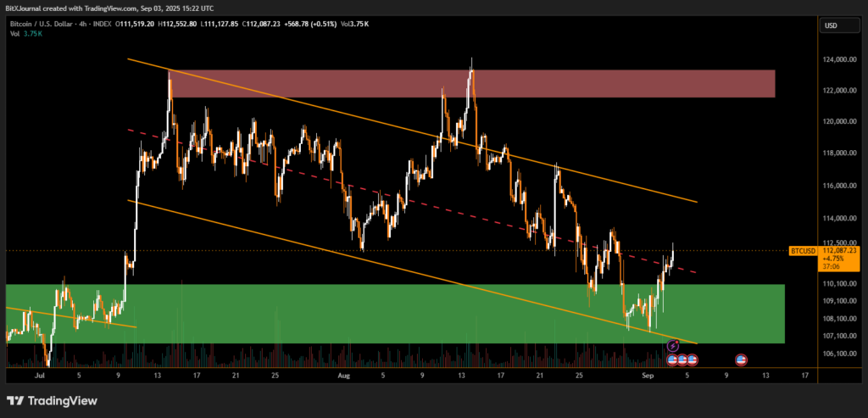Click the leftmost US flag event icon
The height and width of the screenshot is (418, 868).
pyautogui.click(x=673, y=359)
